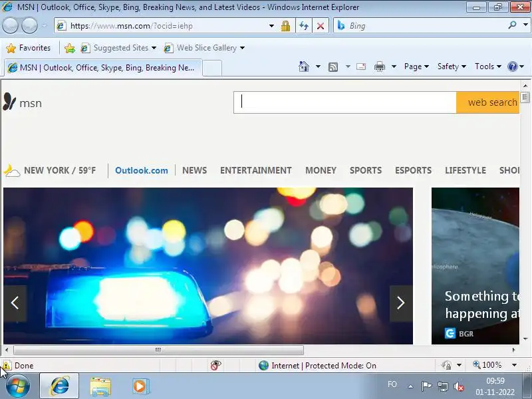532x399 pixels.
Task: Open search provider options dropdown
Action: 525,25
